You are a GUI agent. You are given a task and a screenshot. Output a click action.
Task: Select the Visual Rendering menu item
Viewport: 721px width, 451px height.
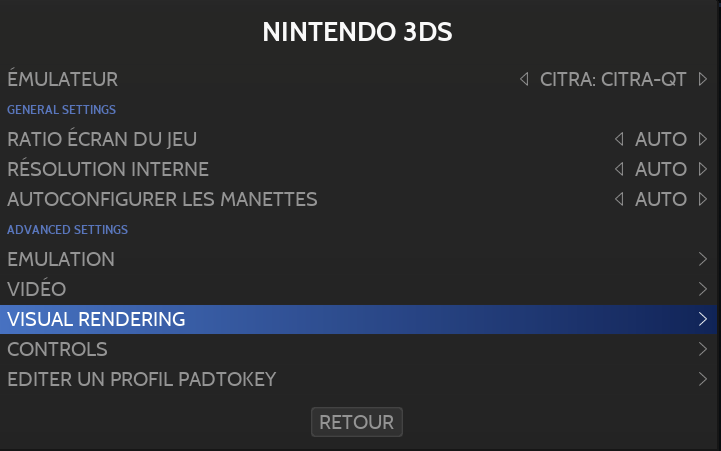click(x=96, y=320)
